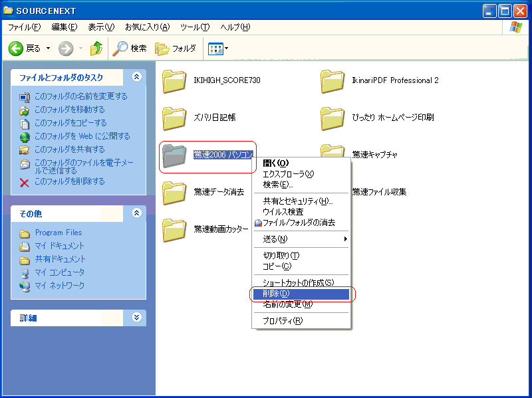Click the Program Files folder icon in その他

tap(25, 234)
